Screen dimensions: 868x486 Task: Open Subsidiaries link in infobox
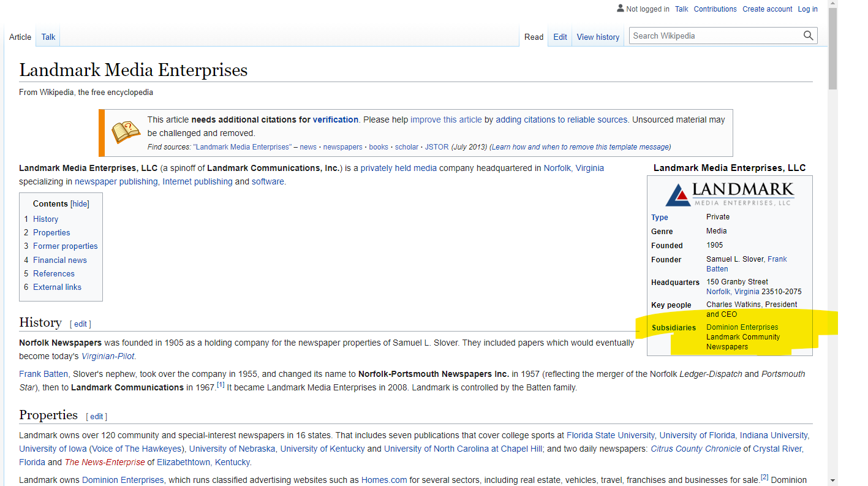[x=673, y=328]
